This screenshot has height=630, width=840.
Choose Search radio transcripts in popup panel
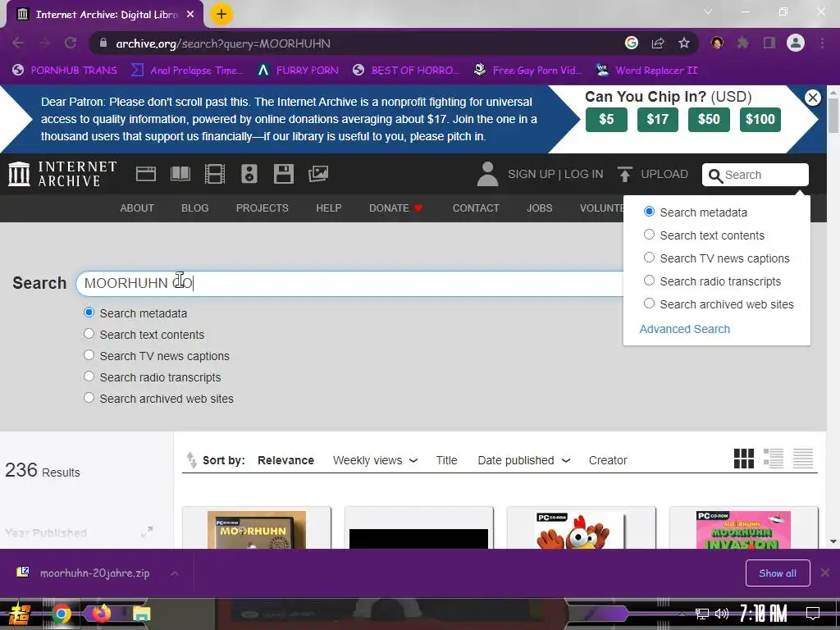(x=650, y=281)
